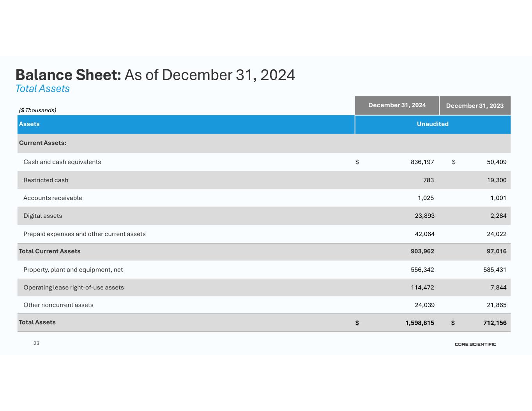The width and height of the screenshot is (532, 411).
Task: Click the Total Assets subtitle in blue
Action: pyautogui.click(x=42, y=89)
